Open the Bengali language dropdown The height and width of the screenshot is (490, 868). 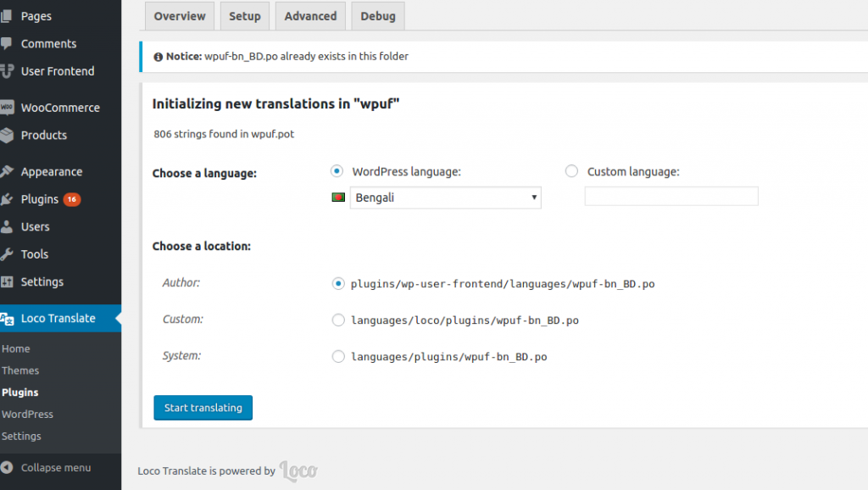pyautogui.click(x=445, y=197)
